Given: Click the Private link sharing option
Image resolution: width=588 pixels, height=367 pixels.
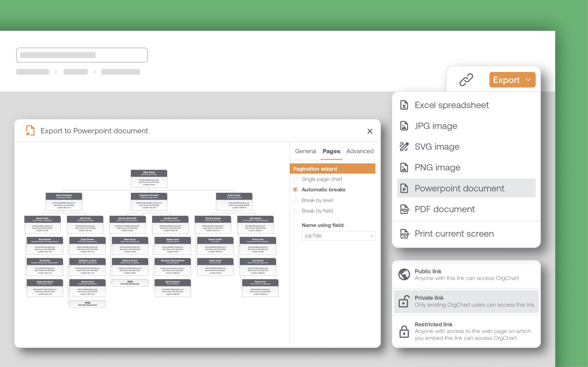Looking at the screenshot, I should point(466,301).
